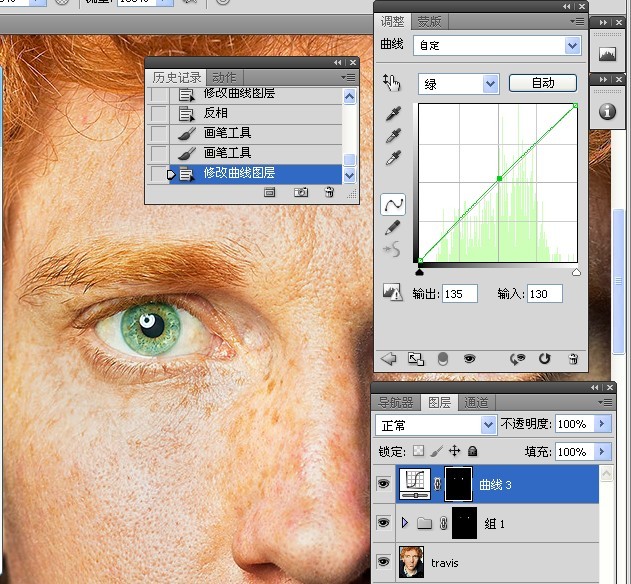Screen dimensions: 631x584
Task: Open the layers panel flyout menu
Action: pos(605,402)
